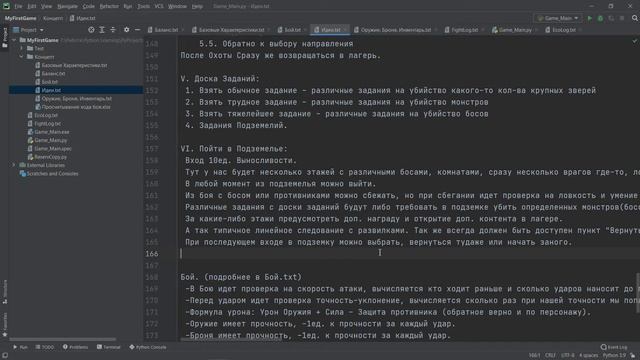Click the Project panel horizontal scrollbar

tap(62, 339)
